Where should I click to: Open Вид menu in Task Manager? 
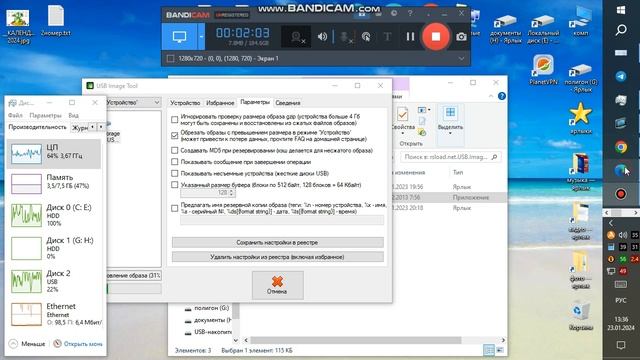(x=73, y=116)
